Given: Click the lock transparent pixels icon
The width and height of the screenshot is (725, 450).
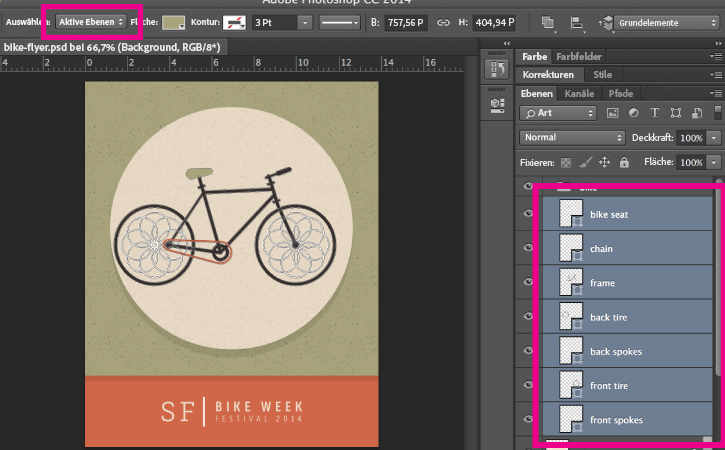Looking at the screenshot, I should coord(566,162).
